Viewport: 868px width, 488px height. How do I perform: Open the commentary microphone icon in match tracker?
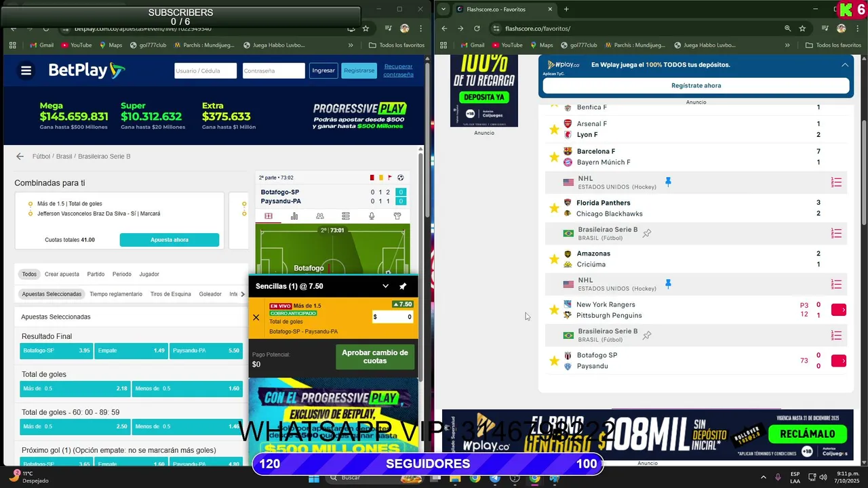pyautogui.click(x=372, y=216)
